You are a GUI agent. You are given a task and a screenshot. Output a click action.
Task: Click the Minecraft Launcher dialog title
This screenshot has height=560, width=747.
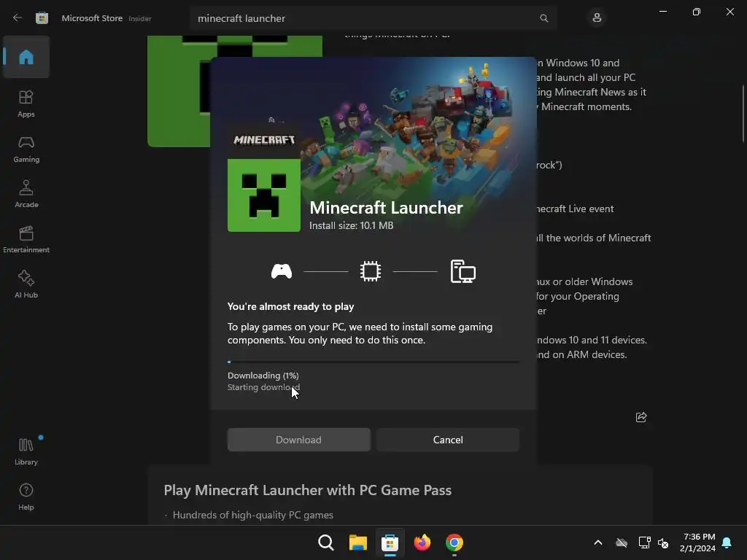tap(386, 208)
